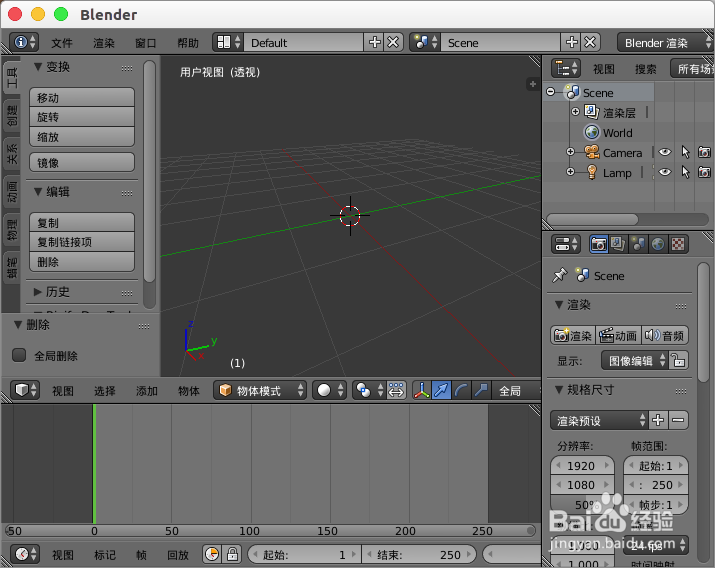Viewport: 715px width, 568px height.
Task: Open the 3D view editor type selector
Action: [x=25, y=390]
